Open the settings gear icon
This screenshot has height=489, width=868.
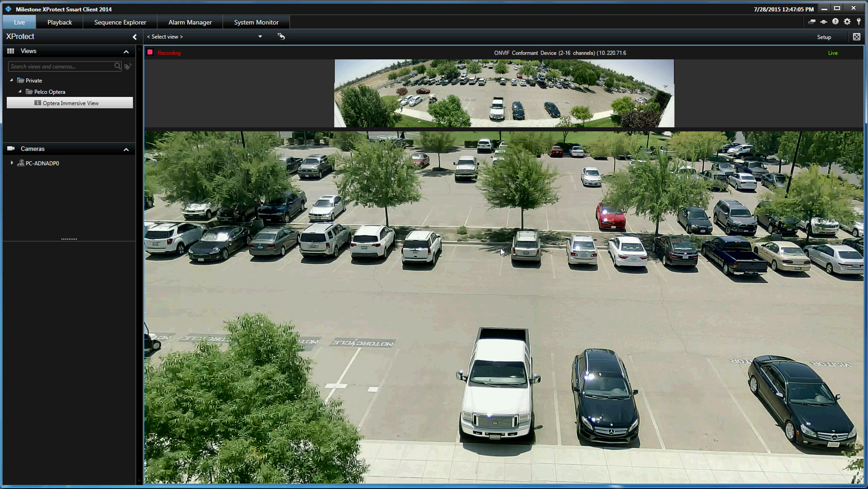[847, 22]
